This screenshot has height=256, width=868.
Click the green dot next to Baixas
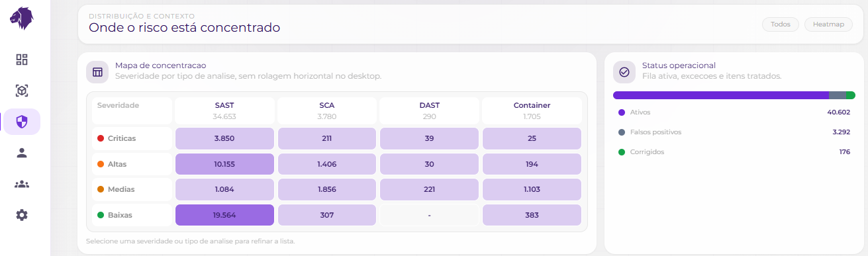(101, 215)
